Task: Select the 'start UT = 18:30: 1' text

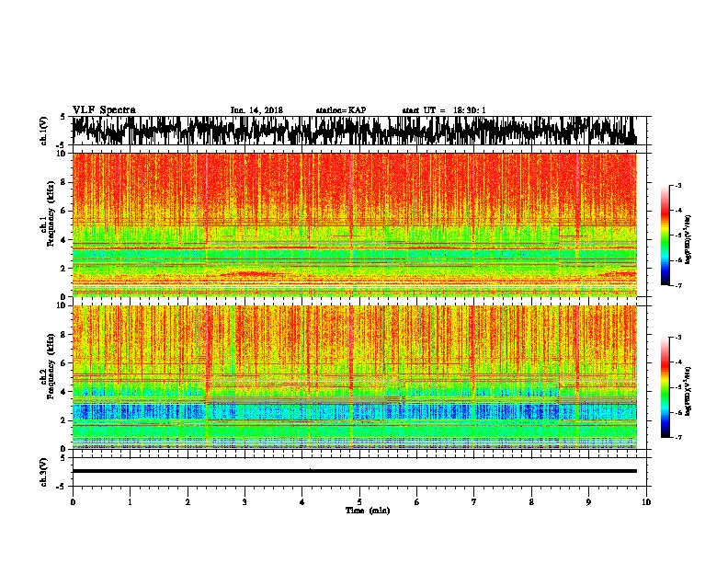Action: 444,110
